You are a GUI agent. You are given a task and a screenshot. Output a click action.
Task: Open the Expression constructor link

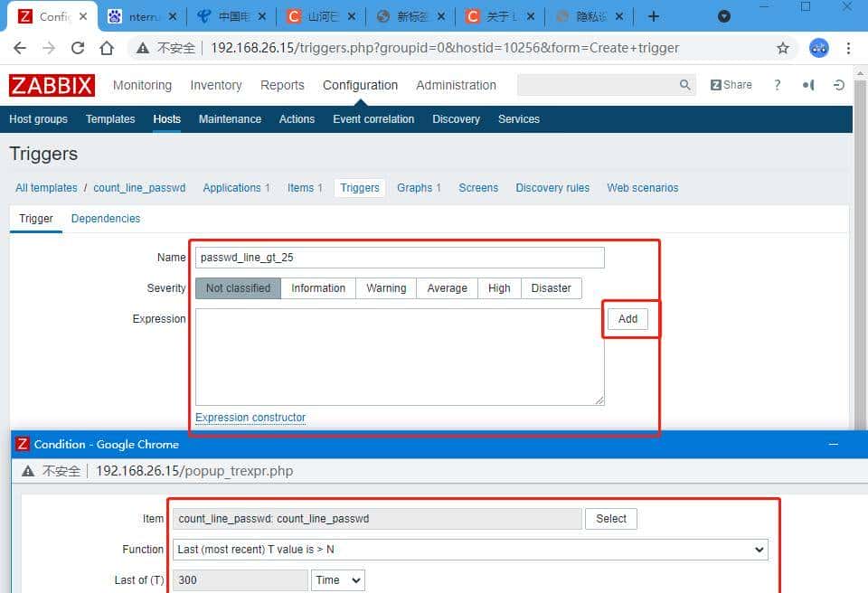pos(250,418)
